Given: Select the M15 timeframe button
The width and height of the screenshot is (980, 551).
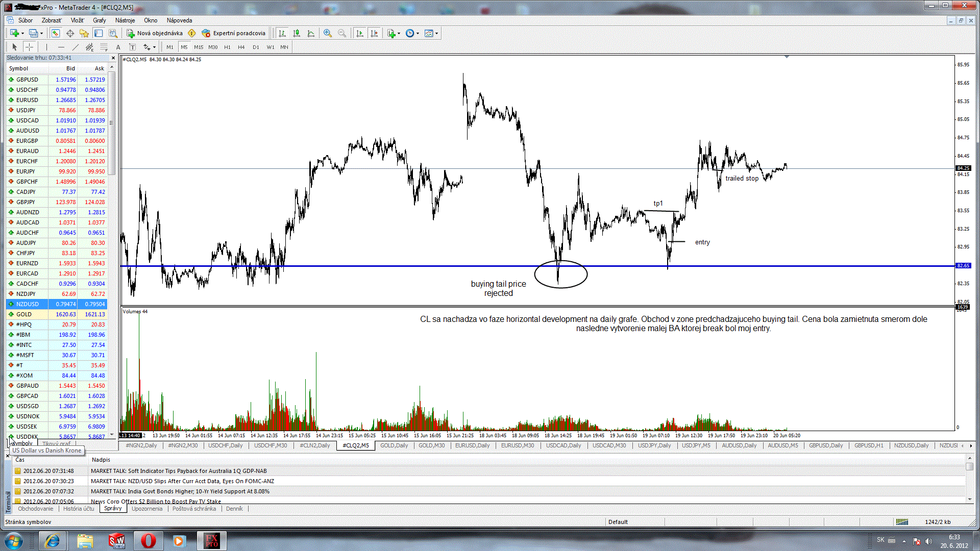Looking at the screenshot, I should (198, 47).
